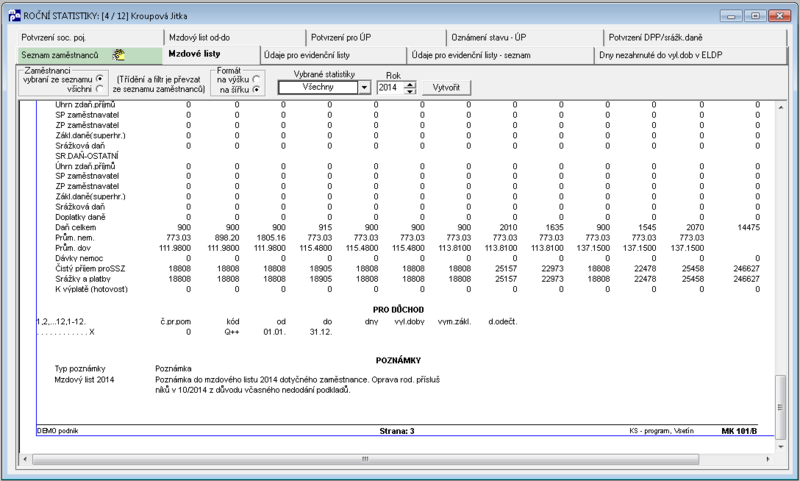Screen dimensions: 800x481
Task: Click the 'Typ poznámky' column label
Action: pos(80,369)
